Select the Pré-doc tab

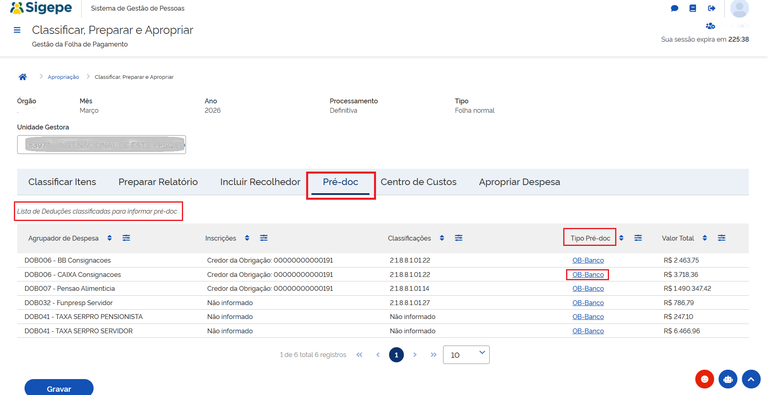tap(340, 182)
